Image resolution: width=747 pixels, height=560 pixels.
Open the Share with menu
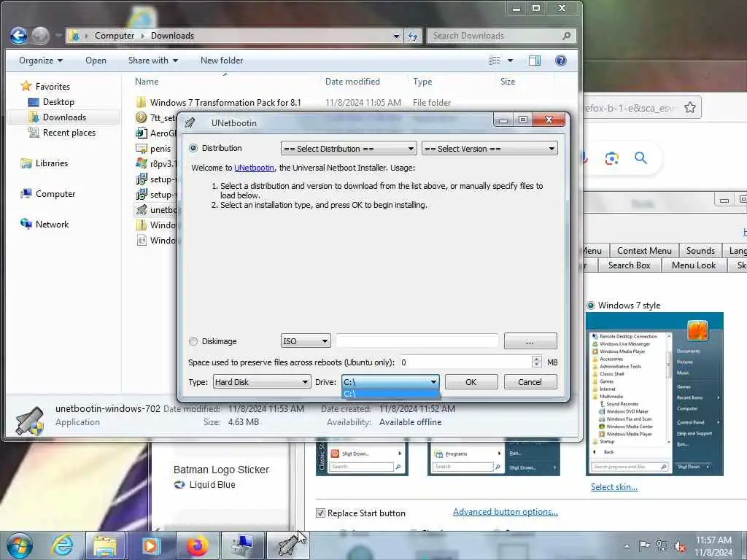(x=153, y=61)
